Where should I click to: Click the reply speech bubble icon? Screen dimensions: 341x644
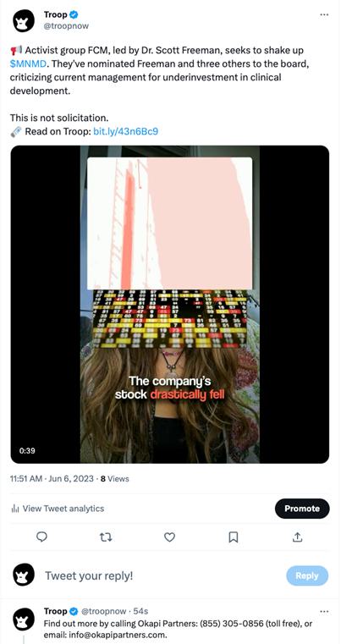click(x=41, y=537)
